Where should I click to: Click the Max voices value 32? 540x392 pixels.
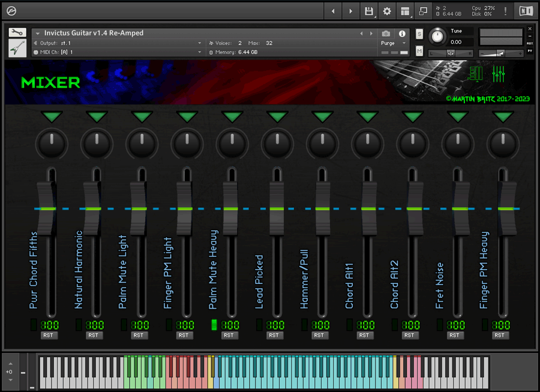pyautogui.click(x=269, y=43)
